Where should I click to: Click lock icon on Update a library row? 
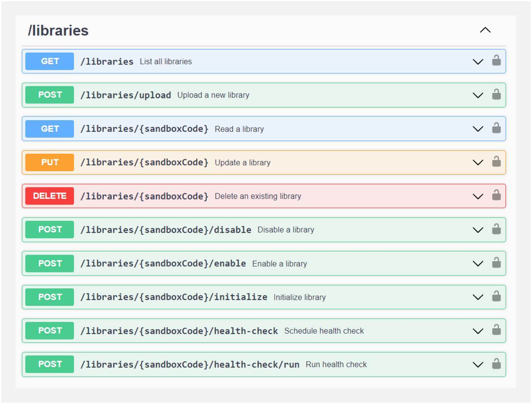click(496, 162)
